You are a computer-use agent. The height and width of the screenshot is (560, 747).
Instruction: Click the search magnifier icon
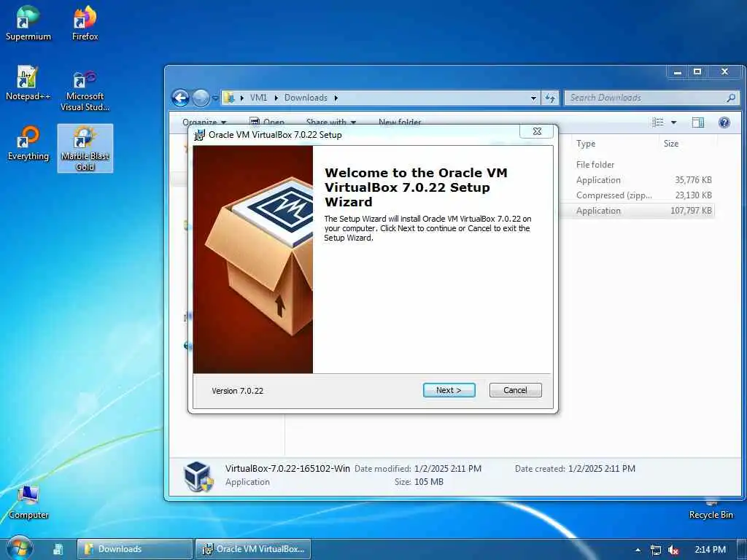point(731,98)
